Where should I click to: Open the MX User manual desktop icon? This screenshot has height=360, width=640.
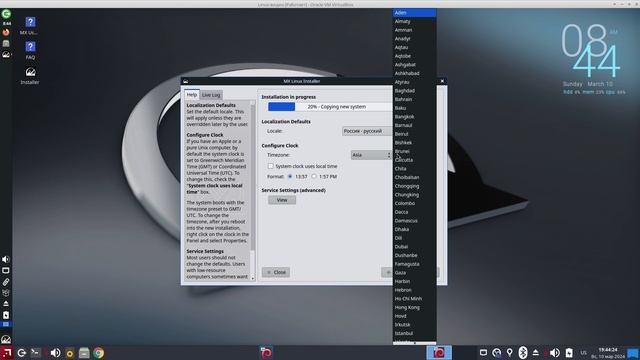click(x=30, y=25)
